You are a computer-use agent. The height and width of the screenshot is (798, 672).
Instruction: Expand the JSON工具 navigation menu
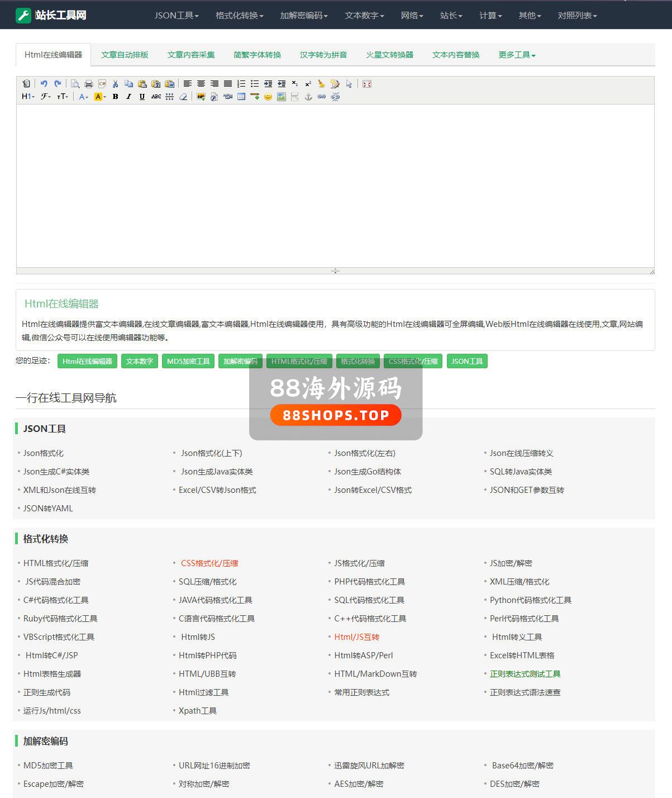pyautogui.click(x=177, y=15)
